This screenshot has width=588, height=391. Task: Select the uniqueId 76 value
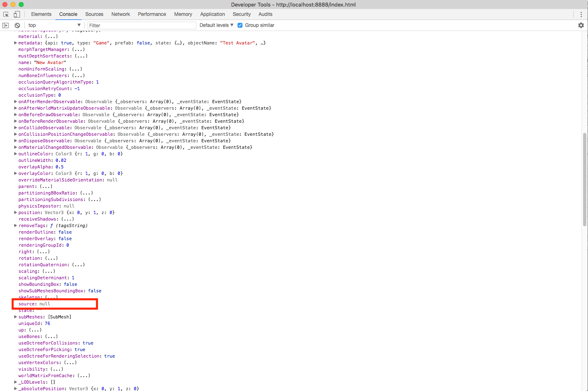coord(47,323)
